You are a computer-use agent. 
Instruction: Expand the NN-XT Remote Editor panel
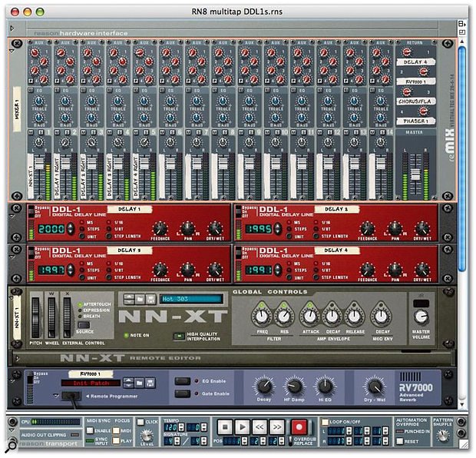(x=17, y=359)
